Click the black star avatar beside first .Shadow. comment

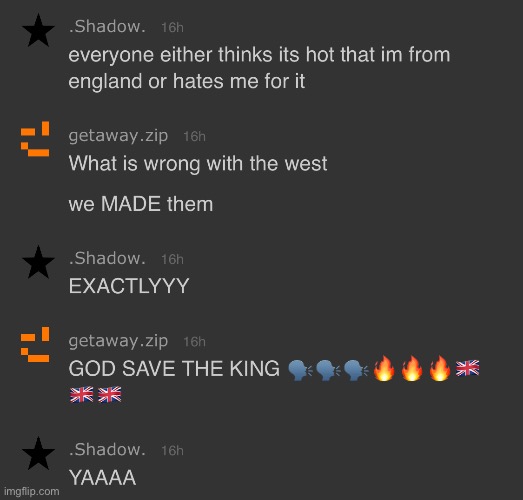38,30
